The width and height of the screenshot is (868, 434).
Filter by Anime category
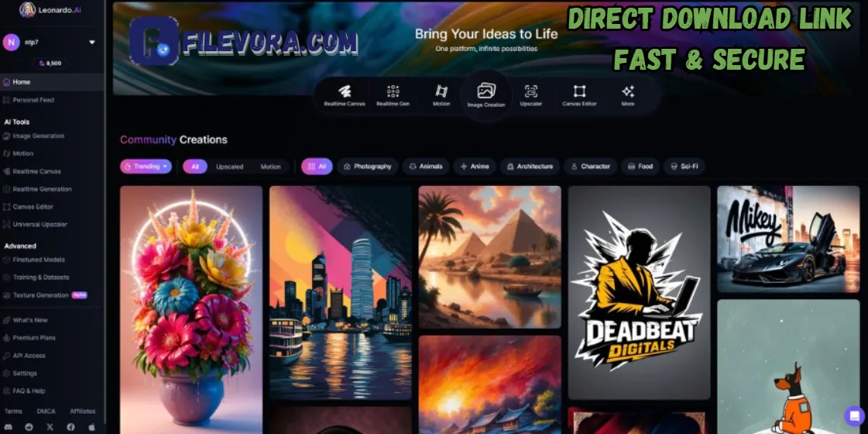click(475, 167)
